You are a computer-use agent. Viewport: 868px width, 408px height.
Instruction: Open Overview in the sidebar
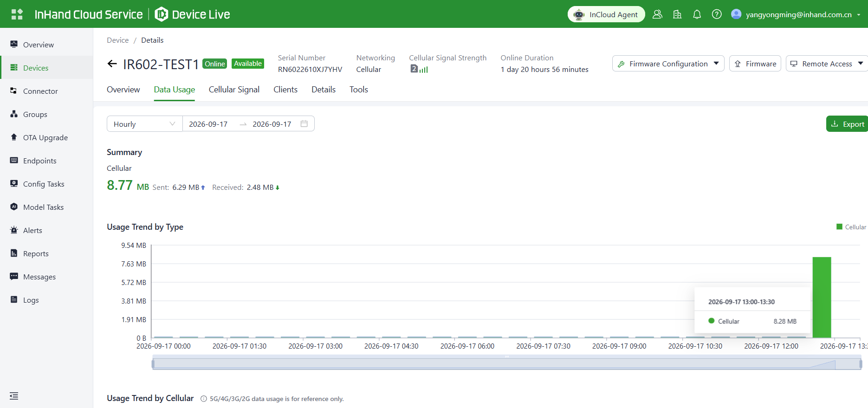46,45
